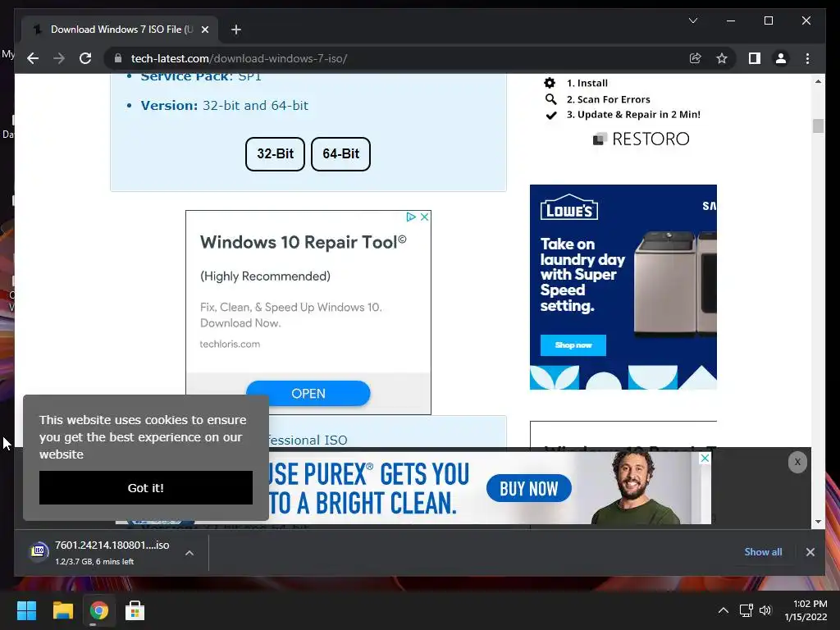This screenshot has height=630, width=840.
Task: Click scrollbar down arrow
Action: point(818,521)
